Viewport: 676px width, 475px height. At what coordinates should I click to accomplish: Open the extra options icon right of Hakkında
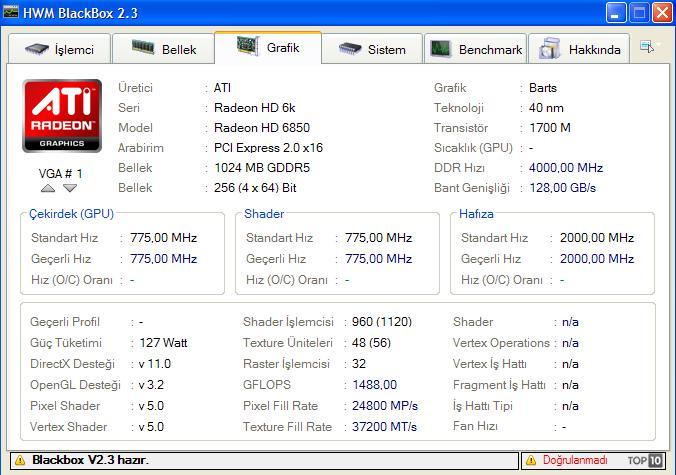pyautogui.click(x=648, y=47)
